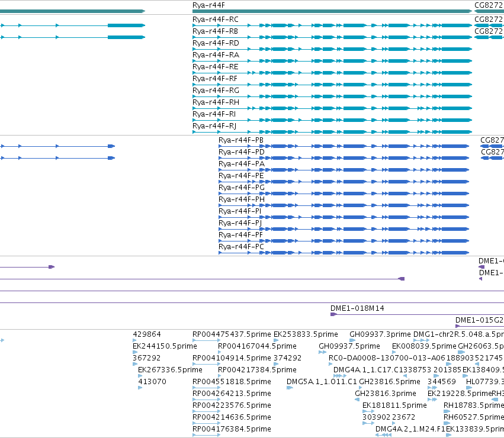Viewport: 504px width, 438px height.
Task: Select EST GH09937.5prime
Action: tap(349, 346)
